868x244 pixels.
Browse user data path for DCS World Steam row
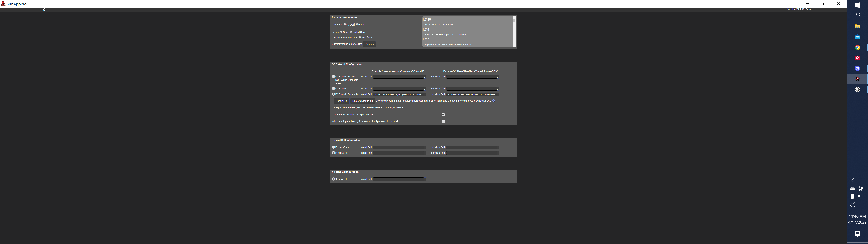[498, 77]
